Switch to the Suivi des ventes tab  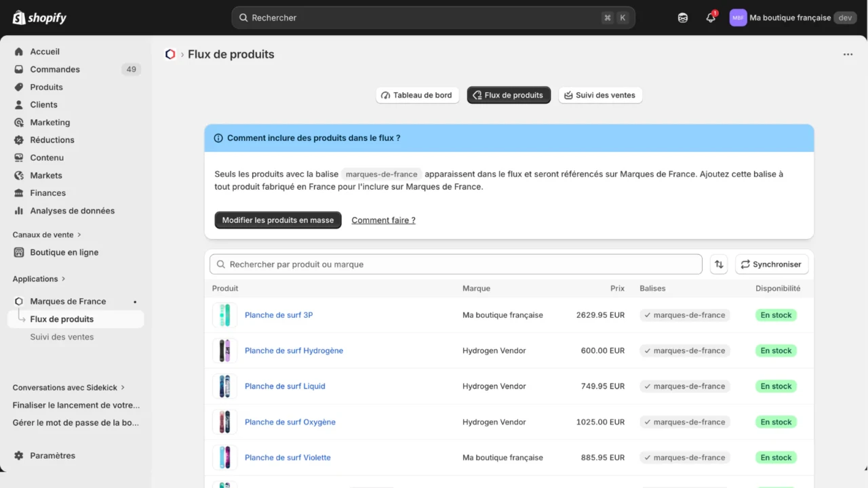tap(600, 95)
